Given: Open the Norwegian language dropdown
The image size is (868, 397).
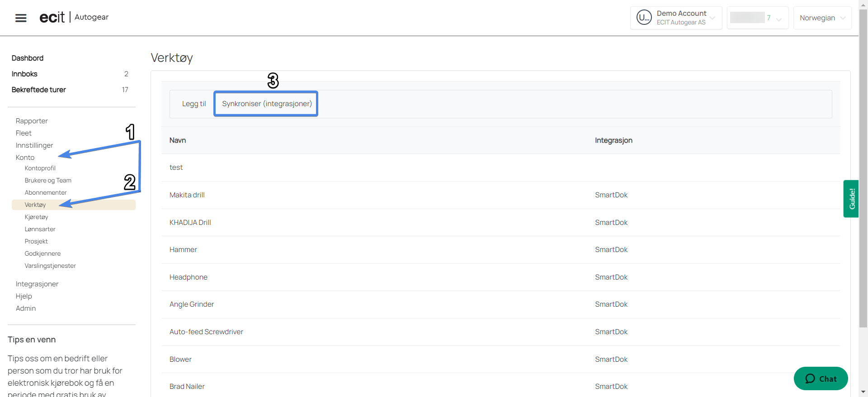Looking at the screenshot, I should 822,18.
